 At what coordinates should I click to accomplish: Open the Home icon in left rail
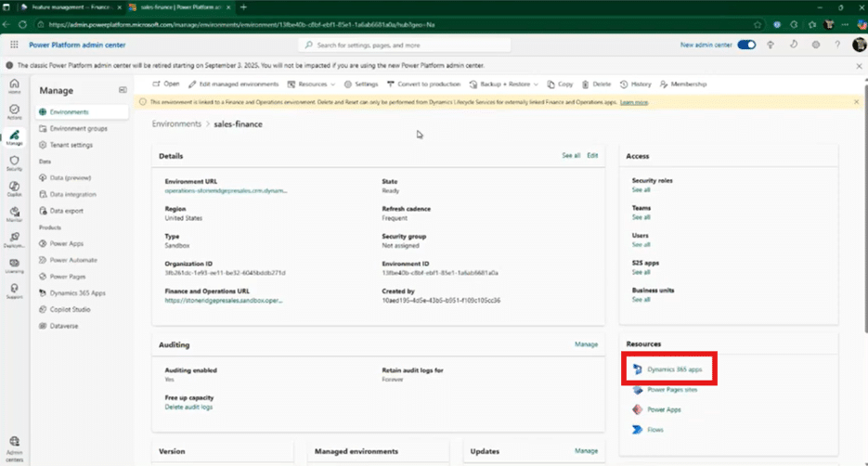point(14,86)
